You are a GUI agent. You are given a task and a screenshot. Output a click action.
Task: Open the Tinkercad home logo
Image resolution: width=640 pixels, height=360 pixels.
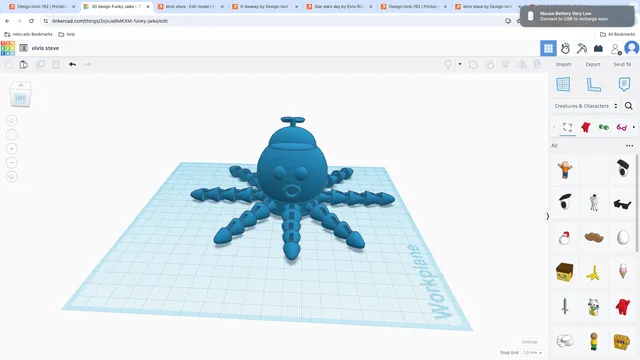pyautogui.click(x=8, y=48)
